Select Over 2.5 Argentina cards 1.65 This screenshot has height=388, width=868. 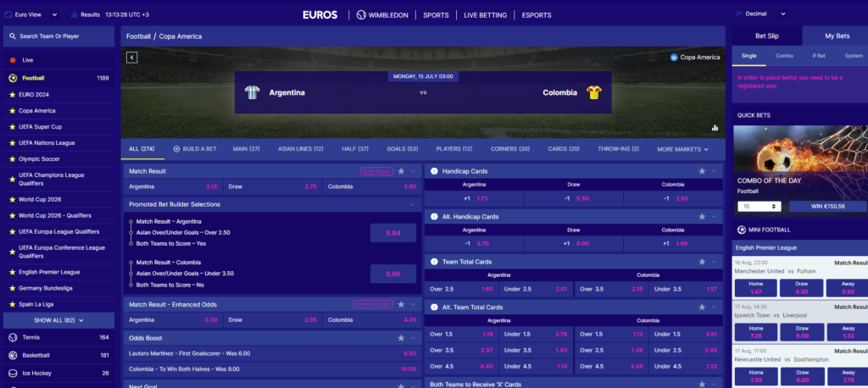[461, 289]
